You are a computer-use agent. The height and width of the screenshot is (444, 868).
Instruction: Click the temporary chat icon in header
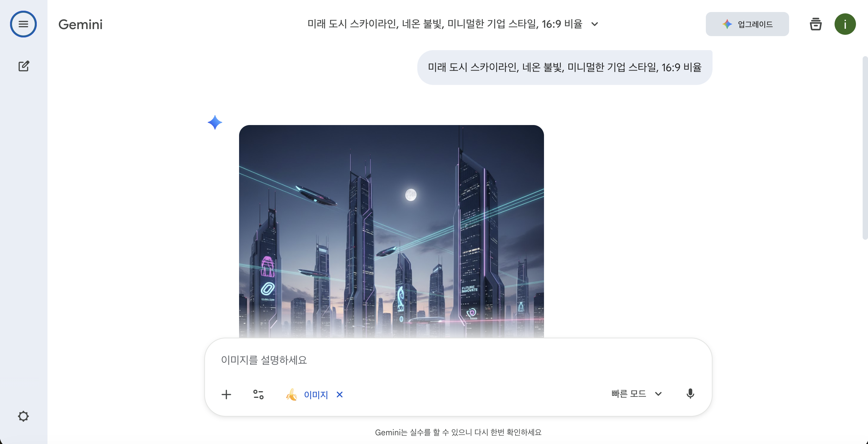816,24
